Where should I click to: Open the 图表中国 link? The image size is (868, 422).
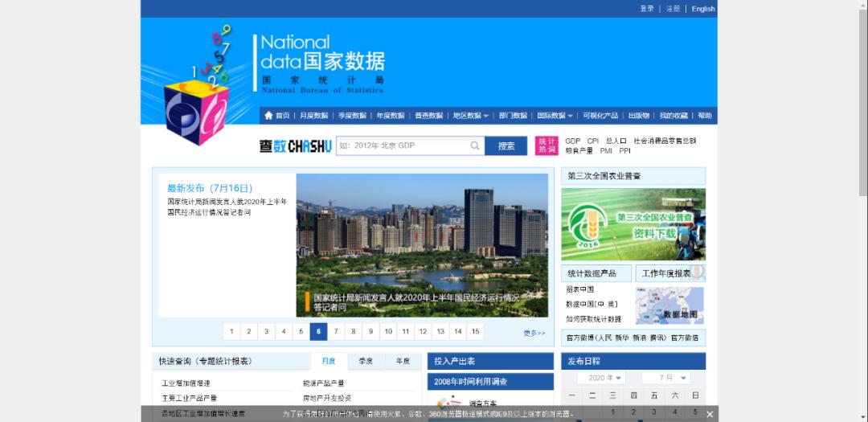click(579, 289)
